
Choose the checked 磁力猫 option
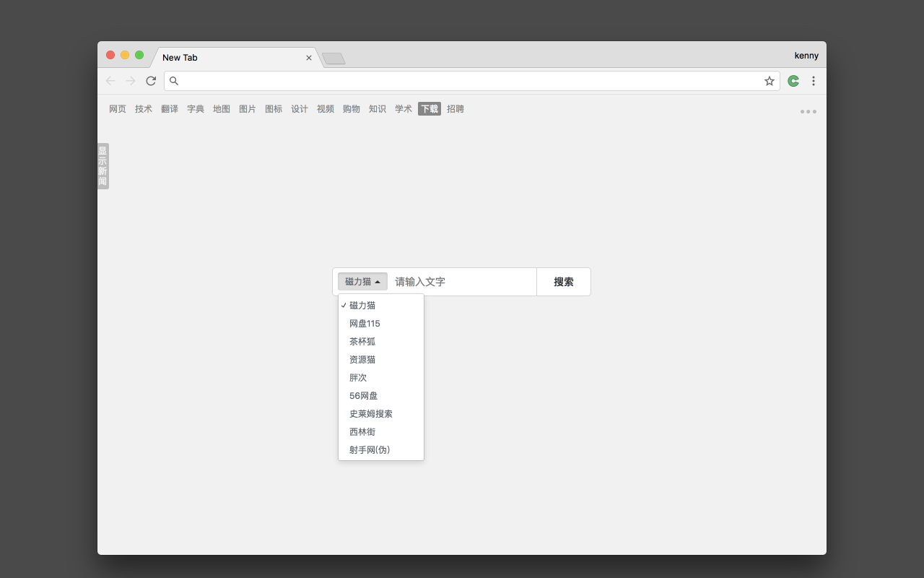381,306
